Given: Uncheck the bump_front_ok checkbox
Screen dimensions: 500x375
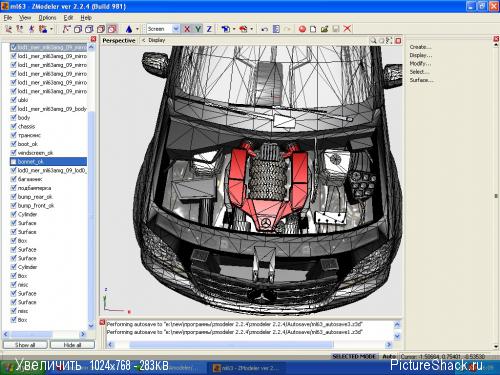Looking at the screenshot, I should click(14, 205).
